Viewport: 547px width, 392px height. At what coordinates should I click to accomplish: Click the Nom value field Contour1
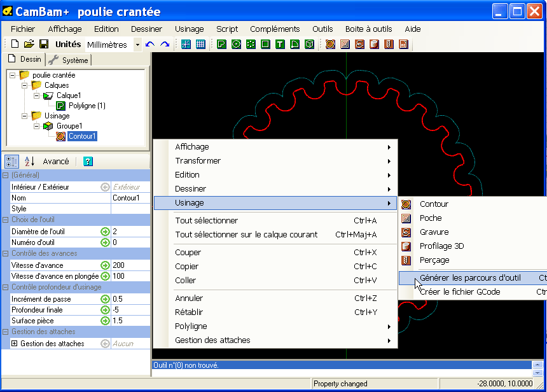point(130,198)
